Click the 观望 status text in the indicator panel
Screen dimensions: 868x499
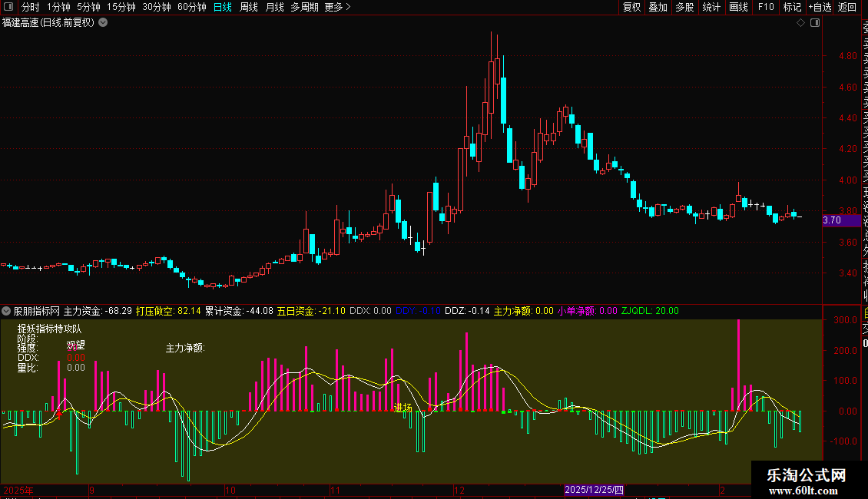point(76,345)
